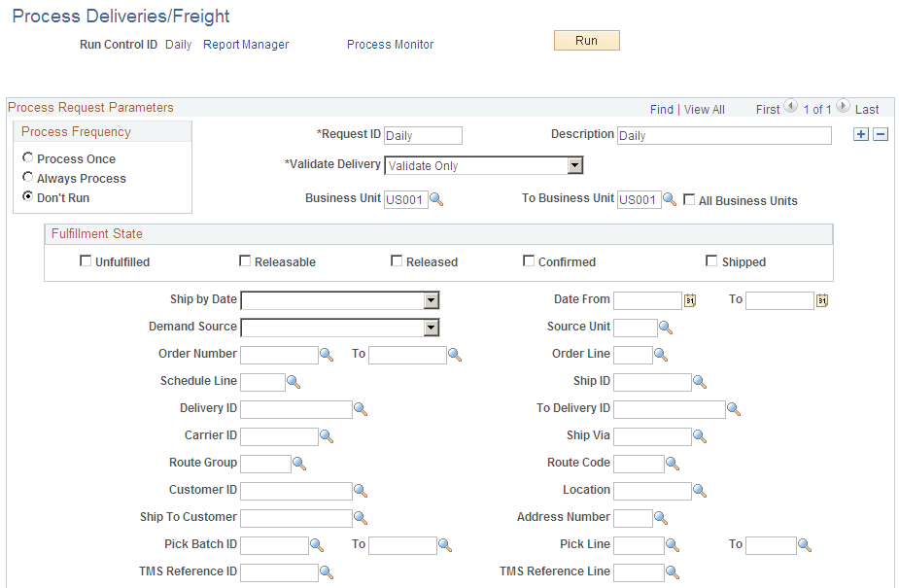Open the Process Monitor link
The image size is (899, 588).
pos(390,45)
